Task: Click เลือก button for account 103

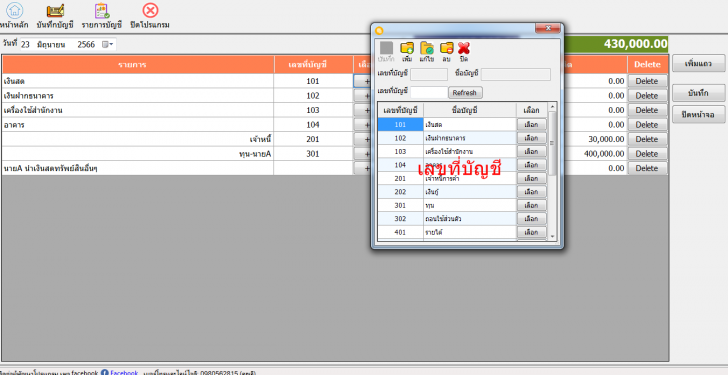Action: pyautogui.click(x=532, y=151)
